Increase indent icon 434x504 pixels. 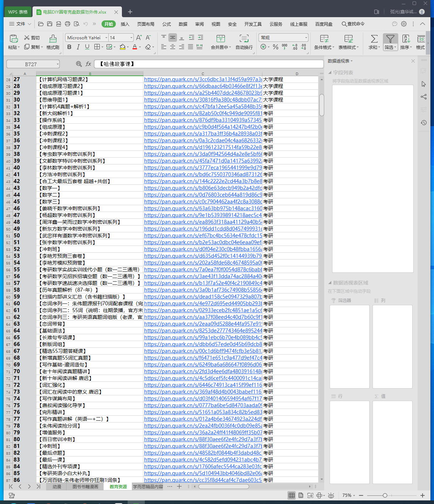[x=201, y=37]
